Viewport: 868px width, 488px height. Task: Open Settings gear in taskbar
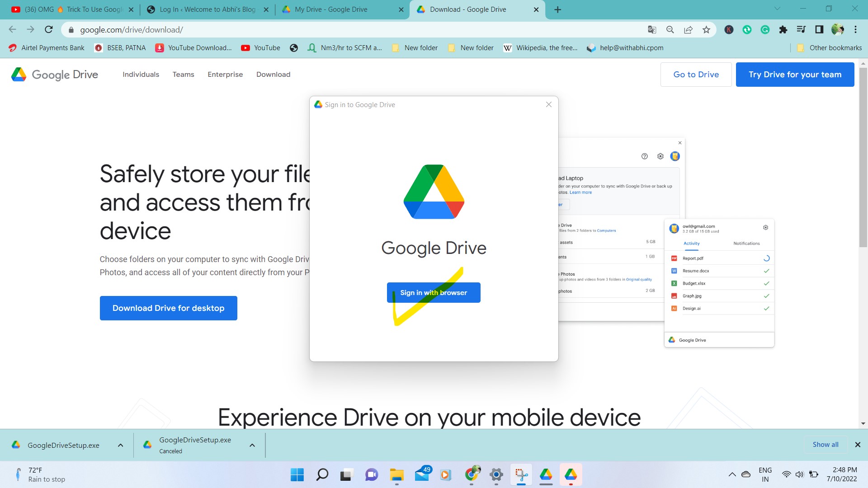(496, 475)
